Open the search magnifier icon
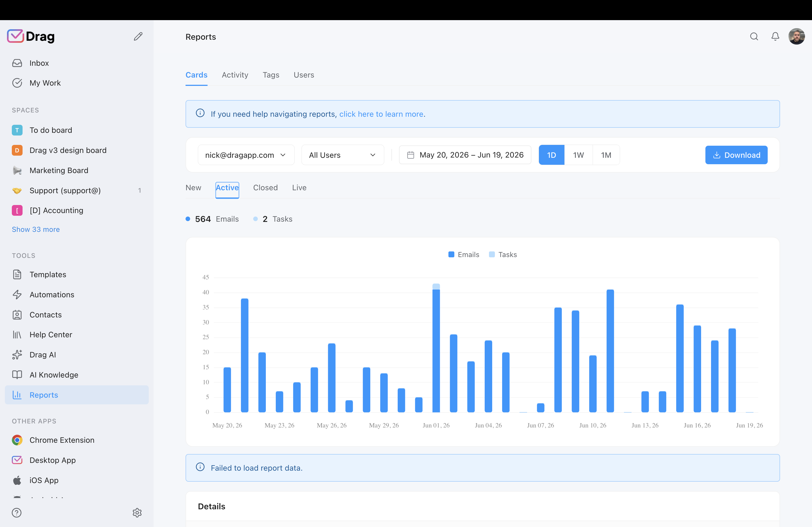Image resolution: width=812 pixels, height=527 pixels. 754,36
